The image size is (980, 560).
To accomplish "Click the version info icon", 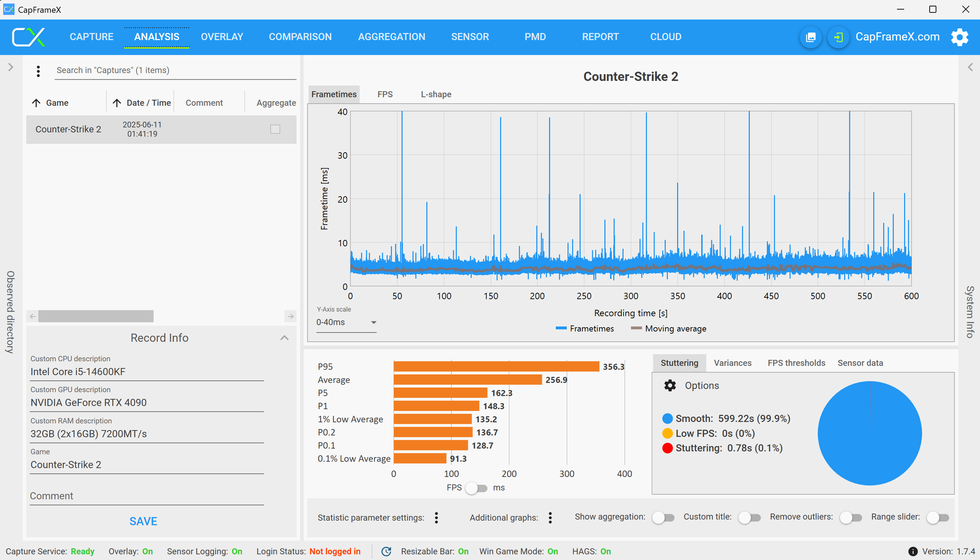I will pos(913,551).
